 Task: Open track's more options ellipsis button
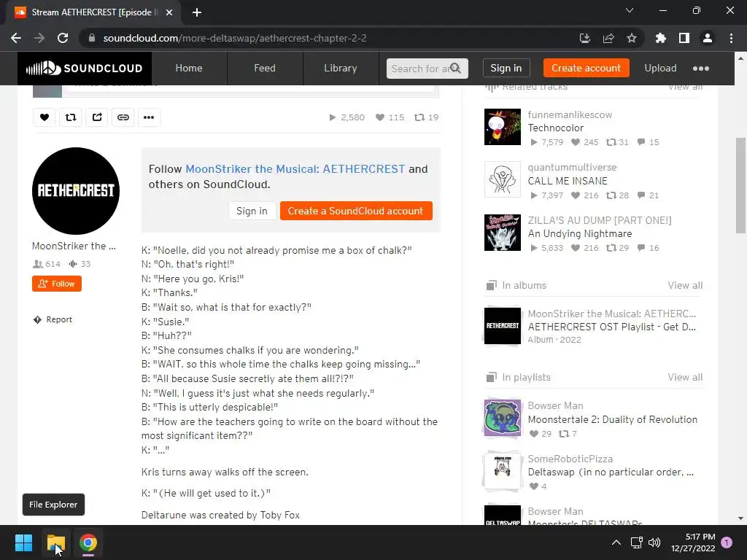coord(149,117)
